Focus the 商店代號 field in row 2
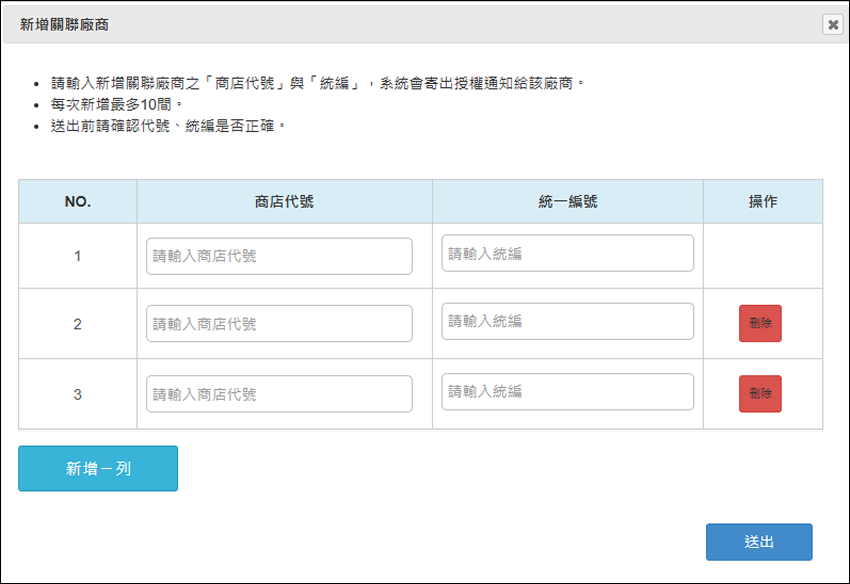This screenshot has width=850, height=584. [x=279, y=324]
